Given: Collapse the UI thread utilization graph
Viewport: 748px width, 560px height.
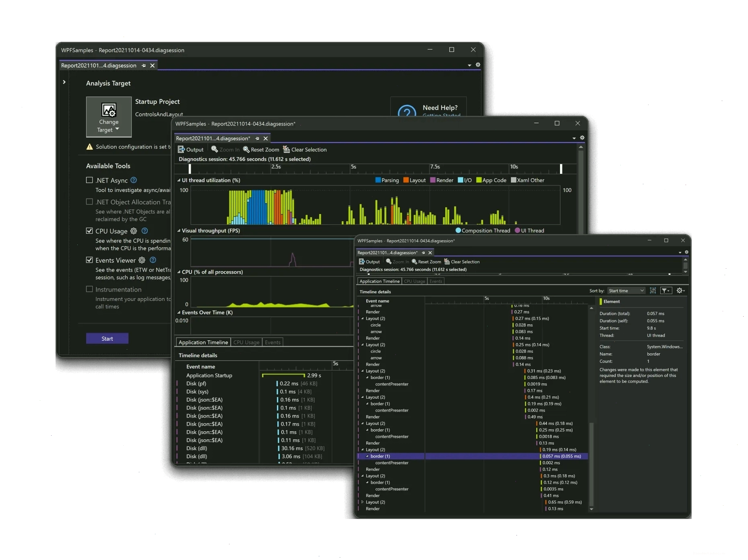Looking at the screenshot, I should tap(179, 180).
